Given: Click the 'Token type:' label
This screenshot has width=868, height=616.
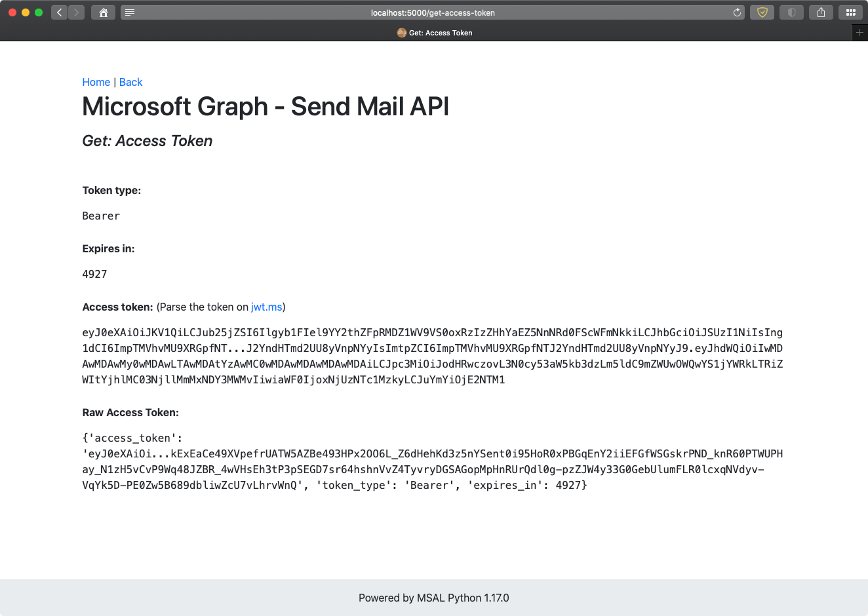Looking at the screenshot, I should click(x=111, y=190).
